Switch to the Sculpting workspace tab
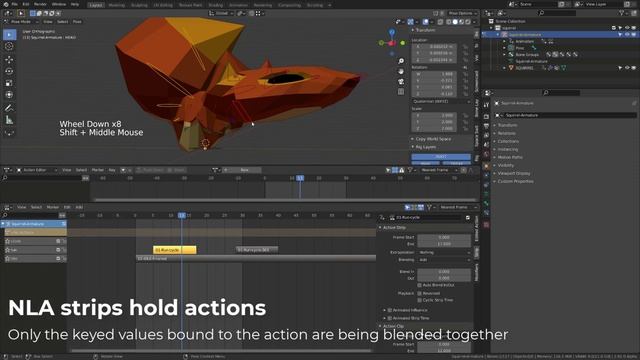This screenshot has width=640, height=360. pos(139,5)
